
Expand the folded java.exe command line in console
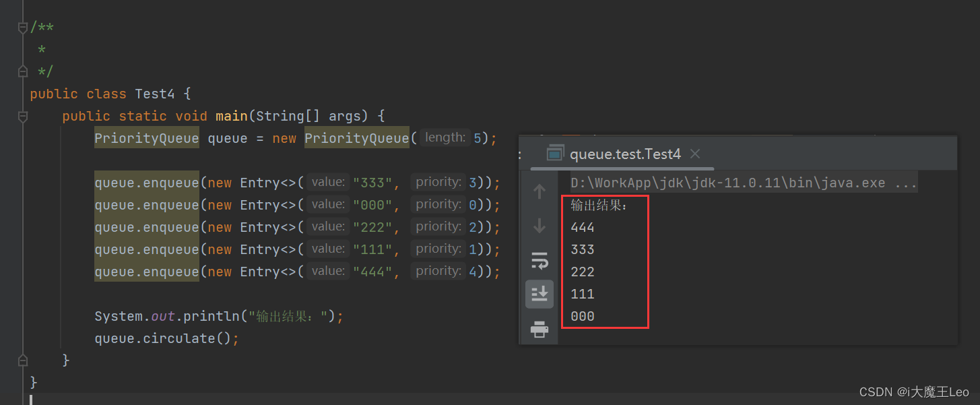point(744,183)
